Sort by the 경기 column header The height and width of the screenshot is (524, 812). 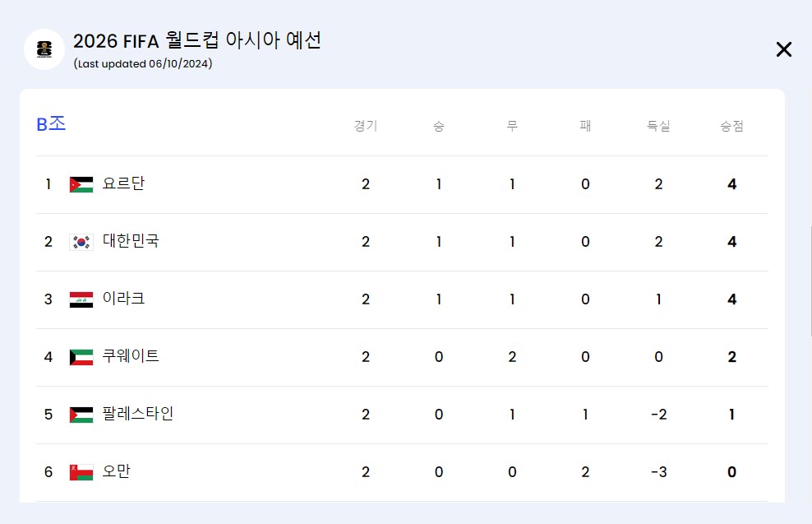[366, 125]
